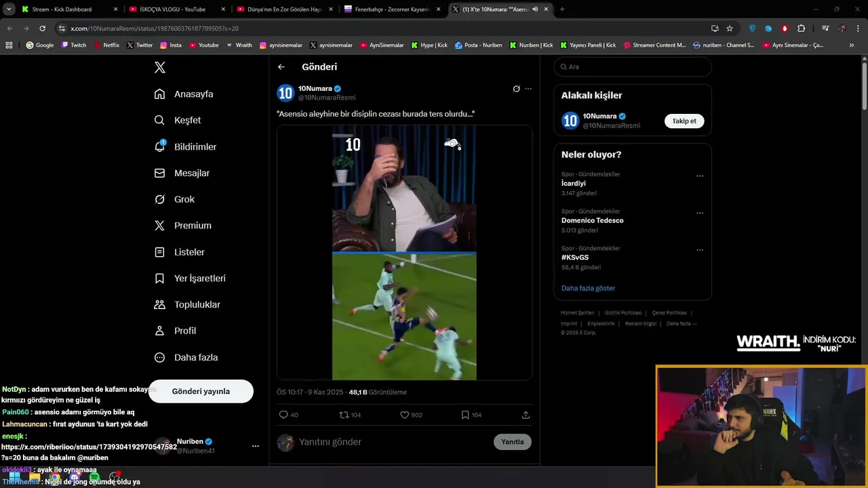Viewport: 868px width, 488px height.
Task: Click the Yanıtla reply button
Action: (513, 442)
